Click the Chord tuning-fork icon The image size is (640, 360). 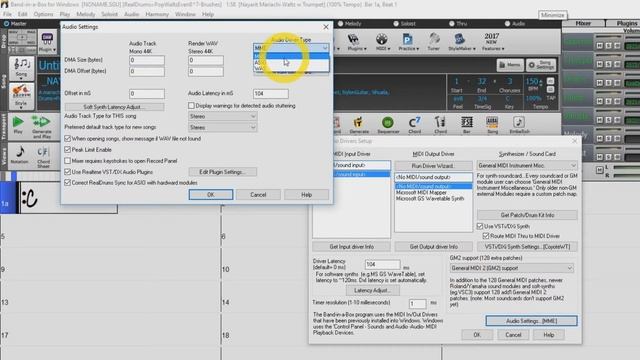click(440, 124)
